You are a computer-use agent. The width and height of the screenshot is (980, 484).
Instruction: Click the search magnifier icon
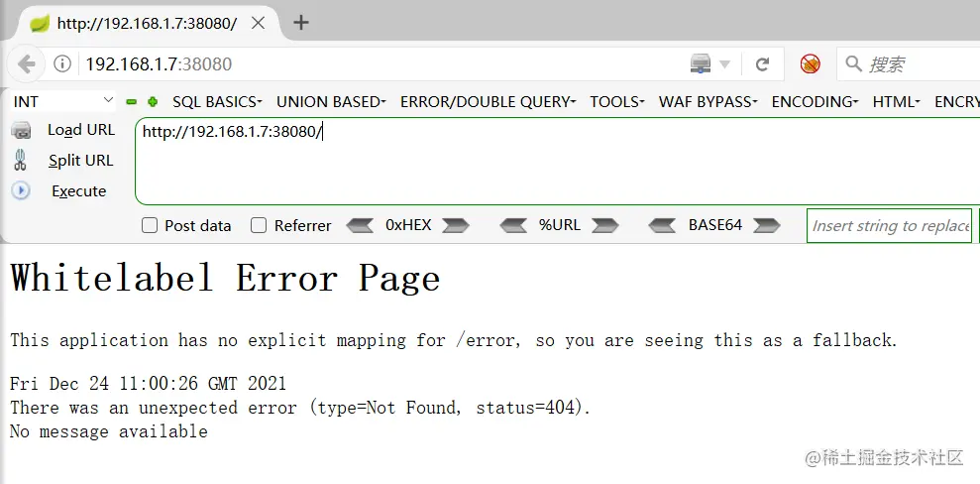[853, 63]
